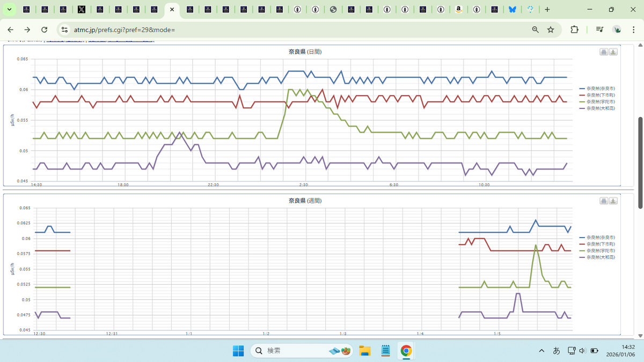The width and height of the screenshot is (644, 362).
Task: Click the 1/5 date label on weekly chart
Action: click(x=497, y=334)
